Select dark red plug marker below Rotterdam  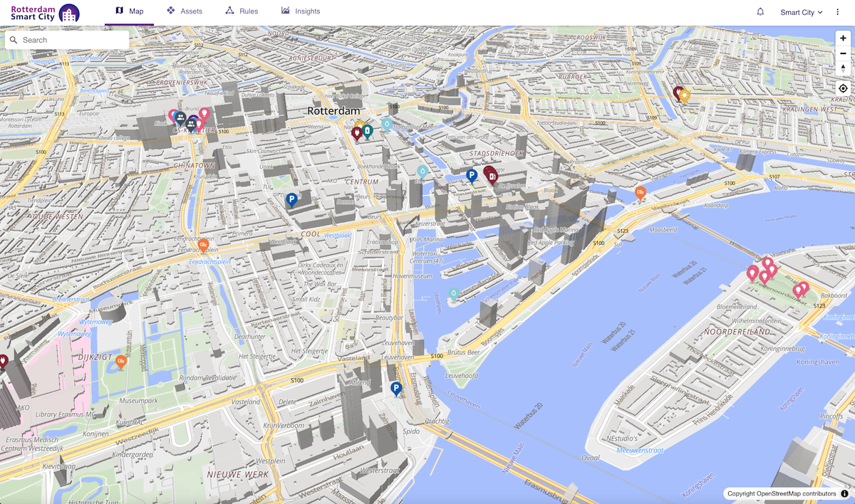coord(357,133)
